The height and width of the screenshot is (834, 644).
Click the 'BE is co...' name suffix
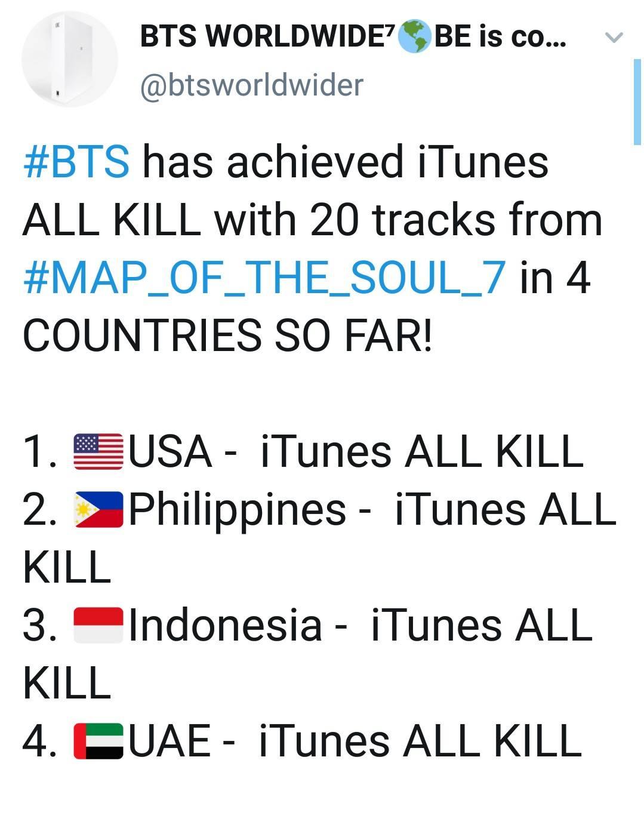point(500,36)
